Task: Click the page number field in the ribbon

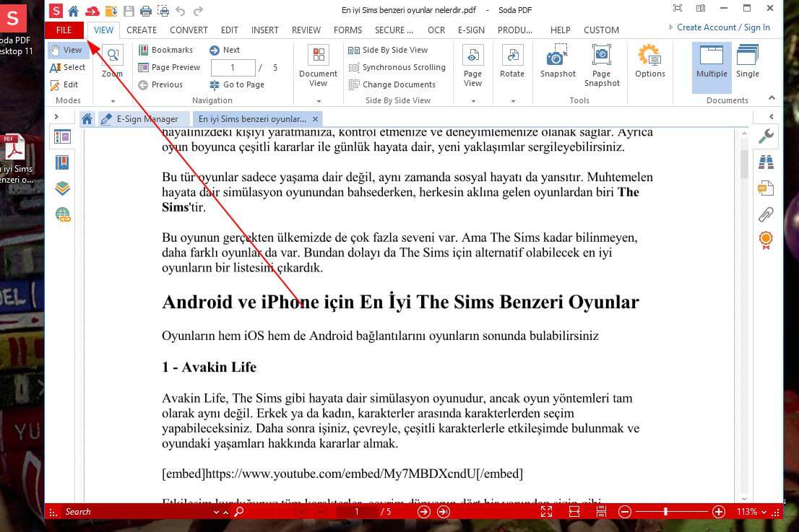Action: pyautogui.click(x=233, y=68)
